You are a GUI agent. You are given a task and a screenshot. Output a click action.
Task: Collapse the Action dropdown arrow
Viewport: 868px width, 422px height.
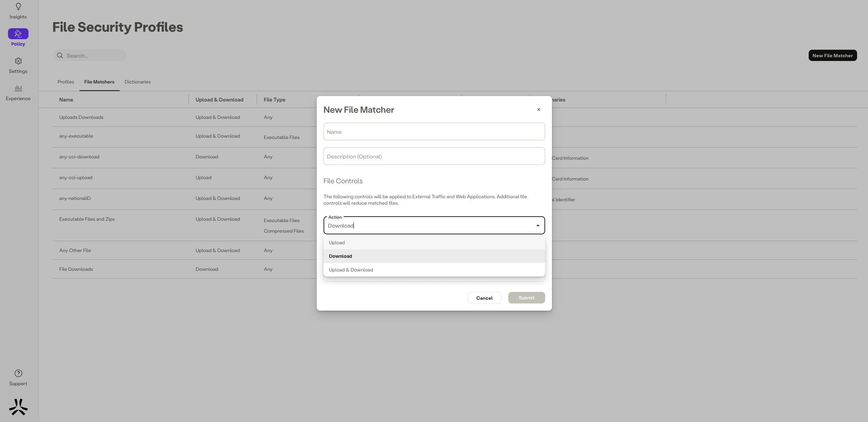[x=538, y=225]
